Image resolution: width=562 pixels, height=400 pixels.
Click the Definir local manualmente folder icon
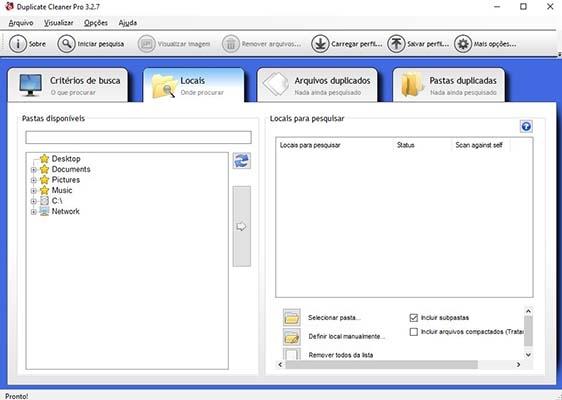tap(291, 337)
